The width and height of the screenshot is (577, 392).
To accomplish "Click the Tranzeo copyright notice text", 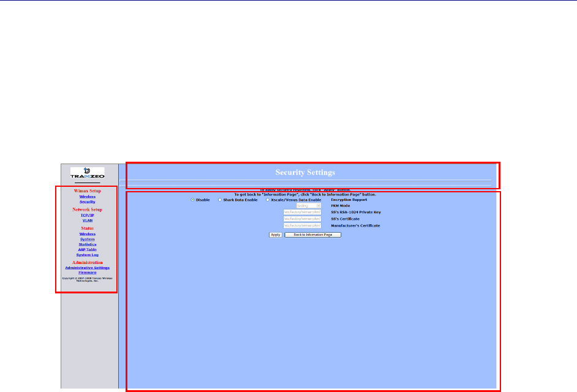I will (87, 279).
